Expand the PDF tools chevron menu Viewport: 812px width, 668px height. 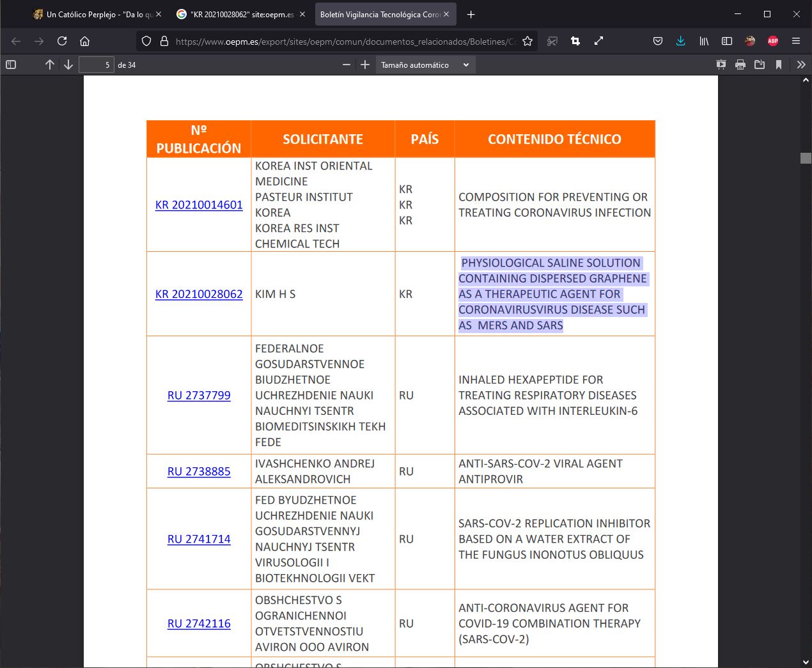click(x=801, y=65)
